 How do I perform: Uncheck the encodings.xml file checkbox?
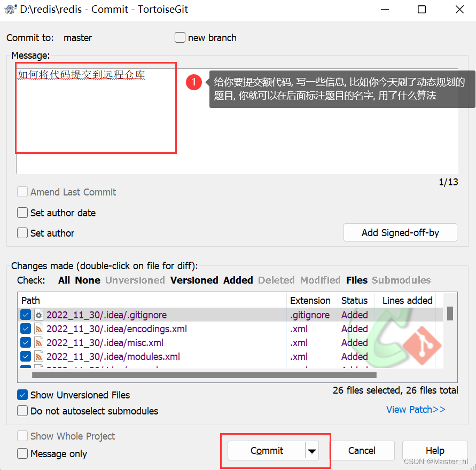click(26, 329)
